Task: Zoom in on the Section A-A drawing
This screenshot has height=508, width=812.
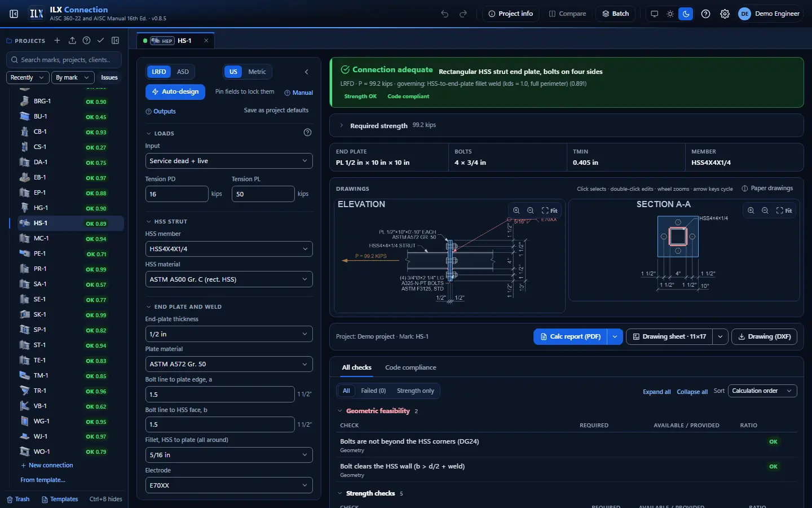Action: click(751, 211)
